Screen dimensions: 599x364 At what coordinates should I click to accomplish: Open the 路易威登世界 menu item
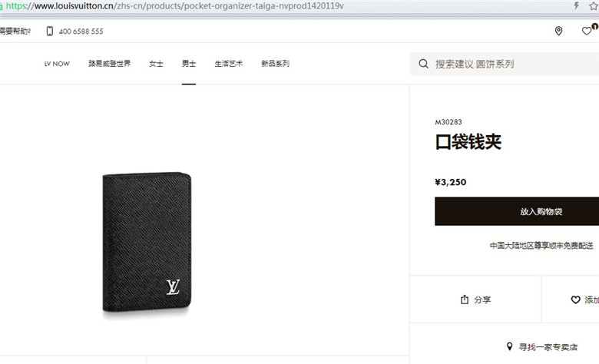tap(110, 64)
